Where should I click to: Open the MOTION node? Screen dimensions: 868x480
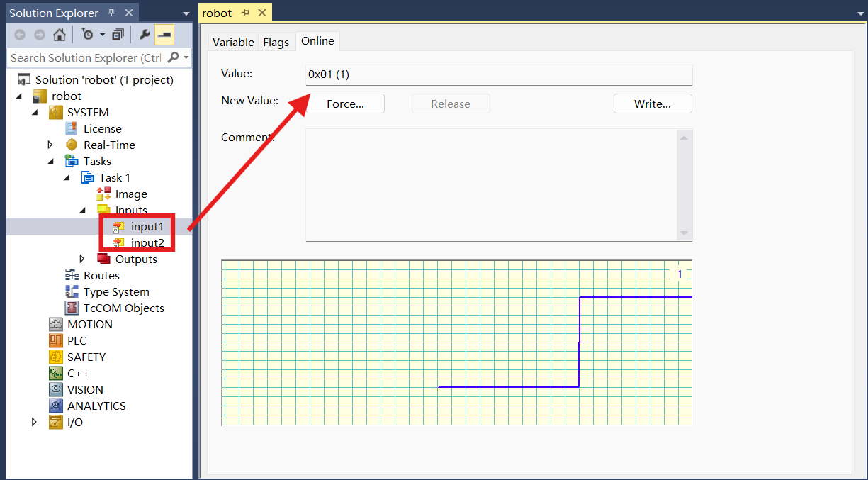tap(89, 324)
